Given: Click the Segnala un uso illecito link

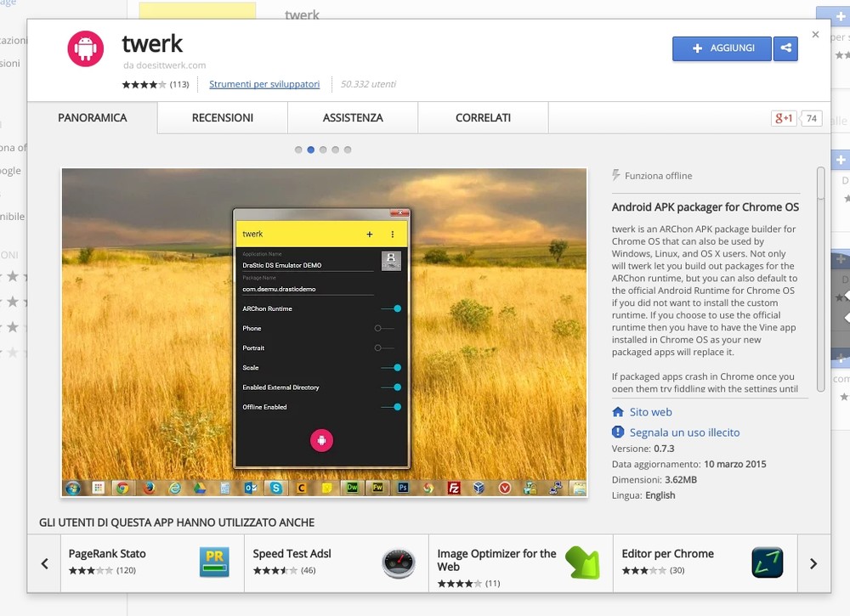Looking at the screenshot, I should pyautogui.click(x=684, y=432).
